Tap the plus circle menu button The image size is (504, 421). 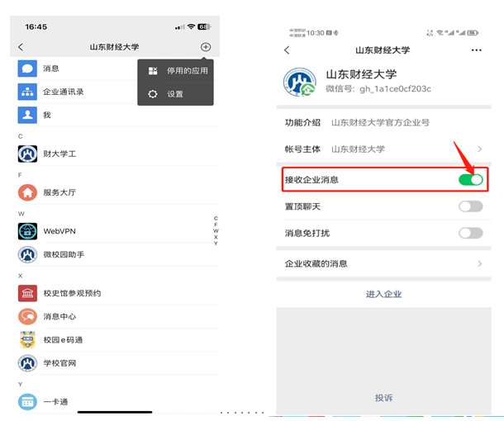[206, 47]
